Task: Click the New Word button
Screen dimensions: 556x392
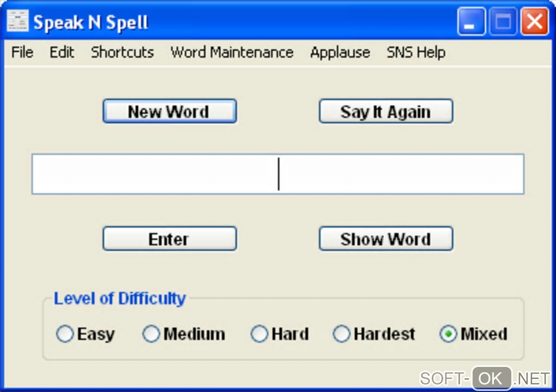Action: click(x=170, y=111)
